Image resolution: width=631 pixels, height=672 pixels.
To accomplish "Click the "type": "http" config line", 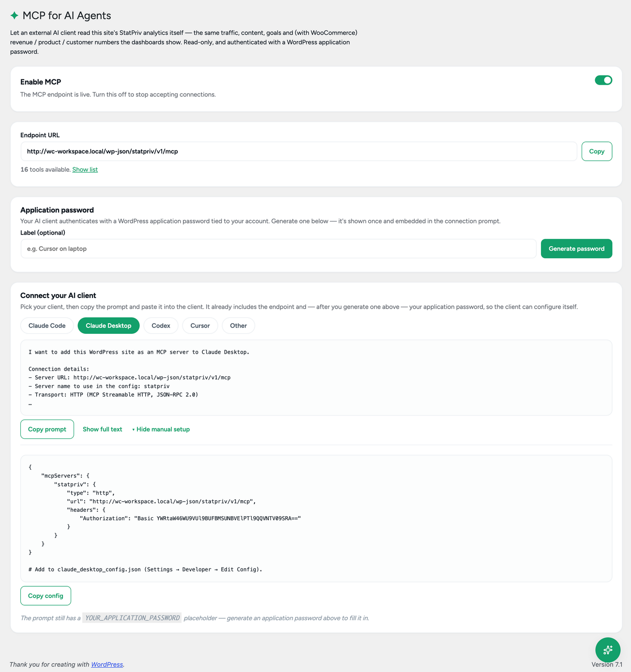I will pyautogui.click(x=91, y=493).
